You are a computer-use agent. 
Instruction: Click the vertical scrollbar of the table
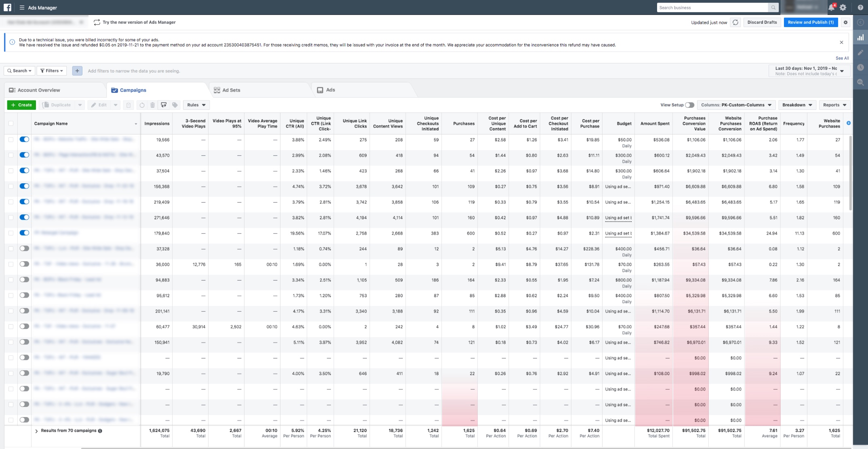tap(850, 174)
